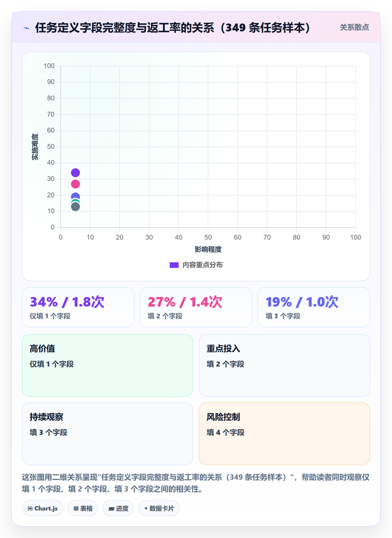
Task: Click the 风险控制 quadrant heading
Action: (x=223, y=417)
